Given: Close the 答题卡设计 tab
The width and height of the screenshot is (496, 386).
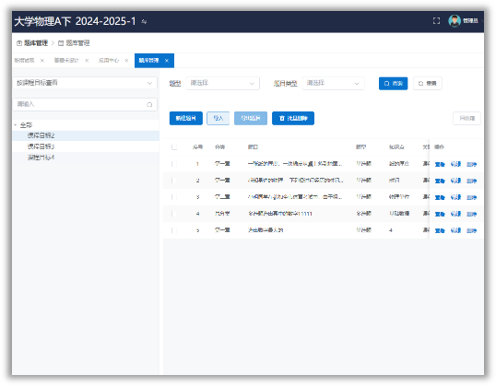Looking at the screenshot, I should 87,60.
